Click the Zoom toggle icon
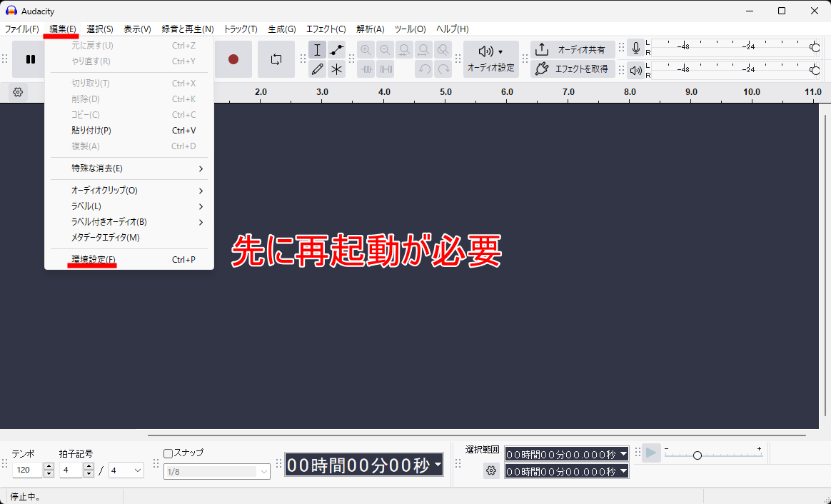Viewport: 831px width, 504px height. pos(443,50)
